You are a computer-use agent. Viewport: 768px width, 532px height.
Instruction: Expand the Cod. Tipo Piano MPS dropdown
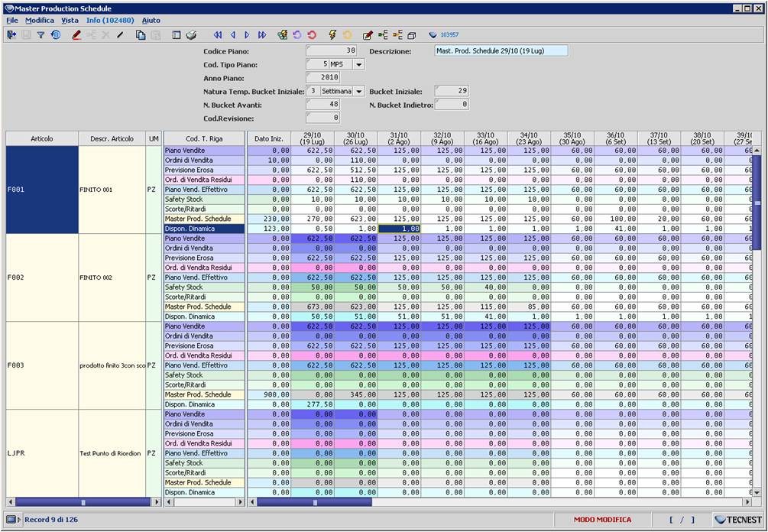(x=359, y=64)
